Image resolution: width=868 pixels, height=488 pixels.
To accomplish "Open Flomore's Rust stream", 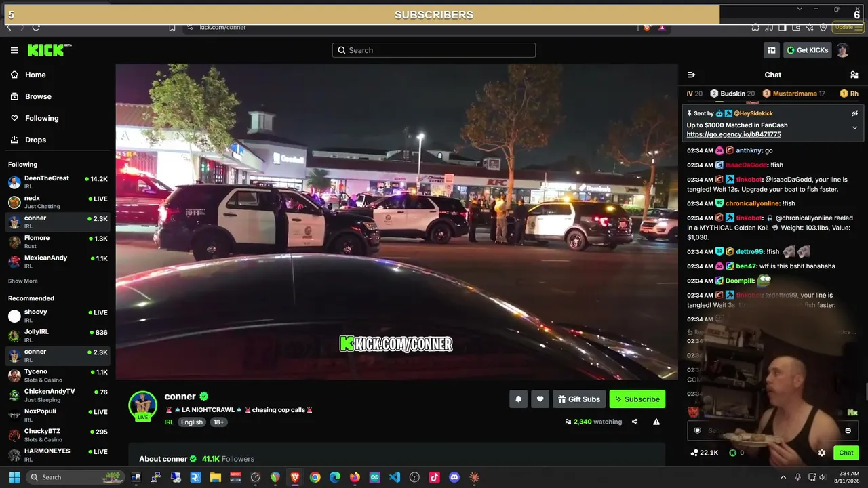I will pyautogui.click(x=58, y=241).
